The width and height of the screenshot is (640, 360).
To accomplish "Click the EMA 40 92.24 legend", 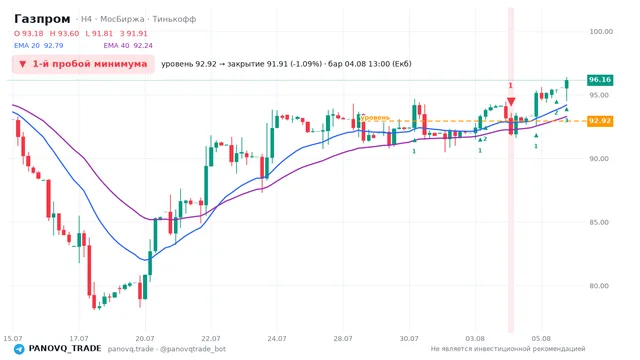I will pyautogui.click(x=128, y=46).
